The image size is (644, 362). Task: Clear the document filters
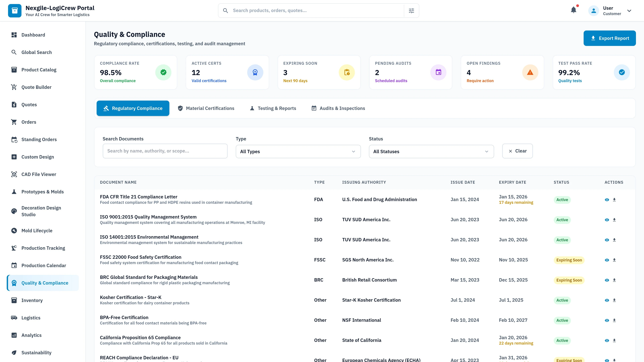click(517, 151)
